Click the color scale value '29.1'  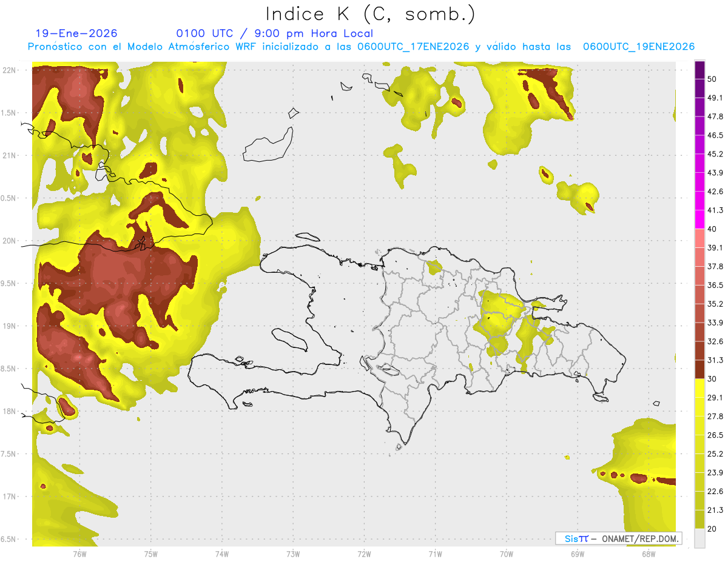pyautogui.click(x=715, y=398)
